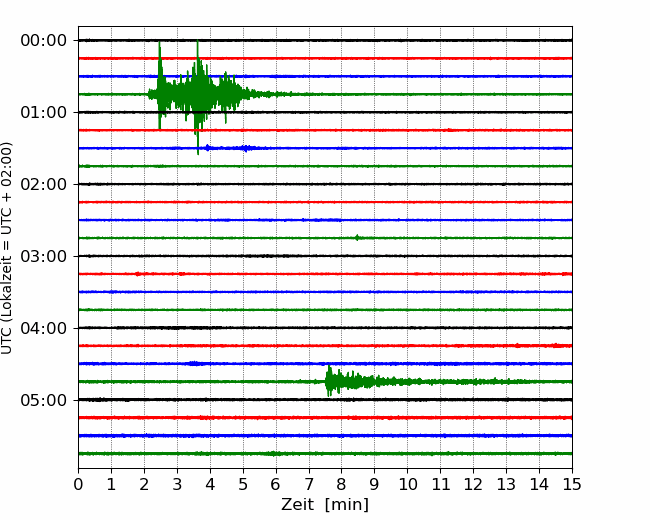Click the 02:00 time label
The height and width of the screenshot is (520, 650).
(44, 185)
